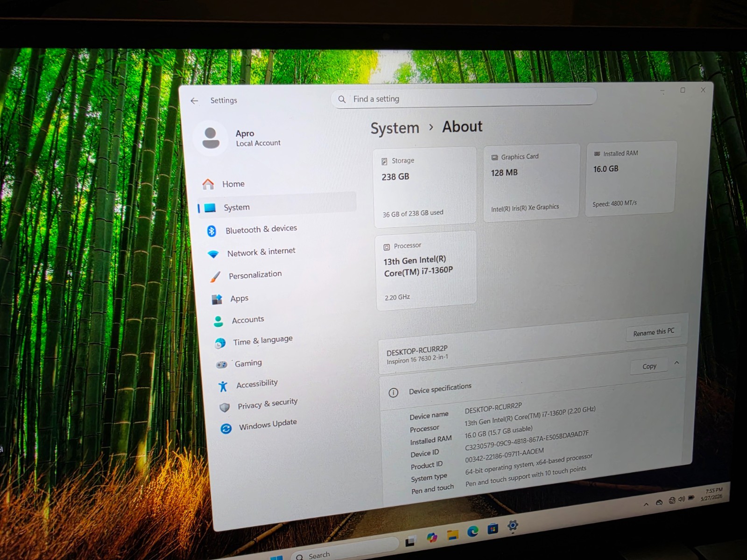
Task: Open the Installed RAM 16.0 GB card
Action: click(631, 178)
